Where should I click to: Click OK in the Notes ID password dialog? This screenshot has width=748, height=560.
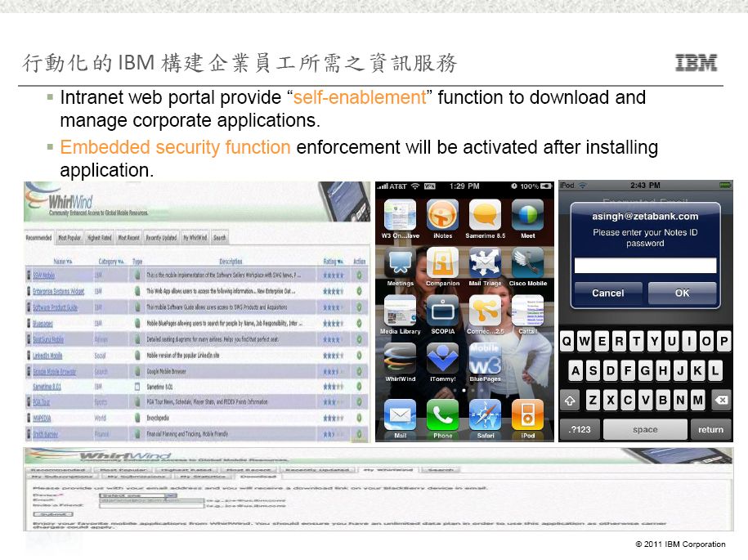[682, 293]
